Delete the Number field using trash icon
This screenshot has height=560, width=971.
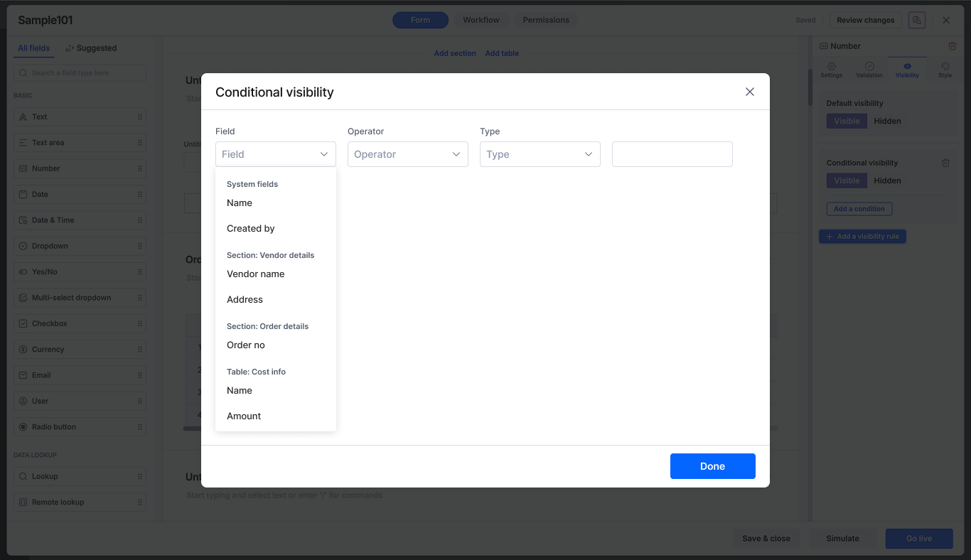coord(953,46)
